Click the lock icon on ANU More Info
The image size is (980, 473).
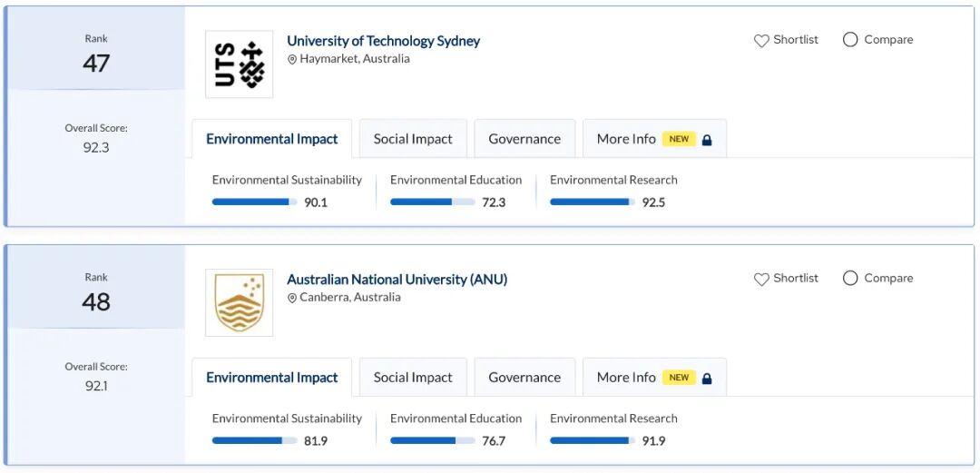click(x=707, y=379)
